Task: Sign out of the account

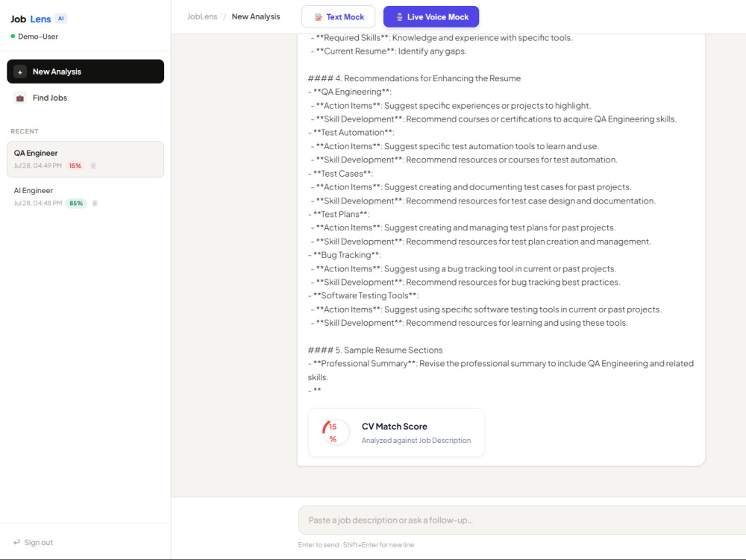Action: [x=34, y=542]
